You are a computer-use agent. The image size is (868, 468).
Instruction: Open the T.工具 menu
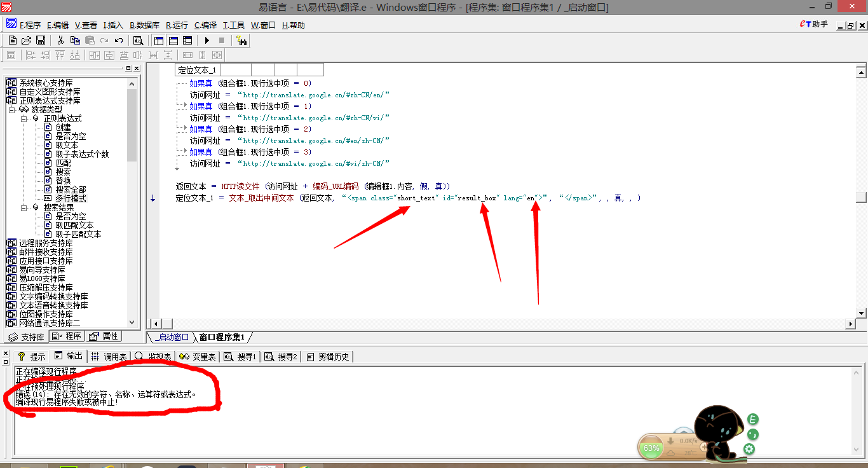(x=233, y=25)
